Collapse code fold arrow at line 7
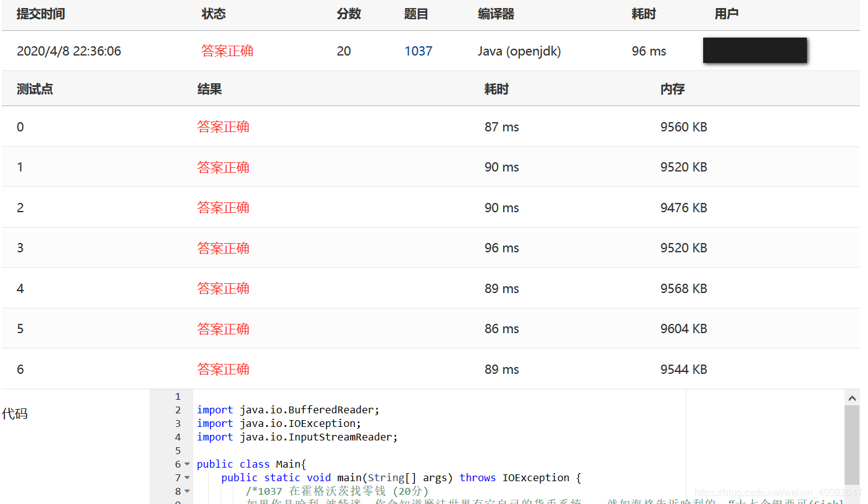 click(187, 477)
